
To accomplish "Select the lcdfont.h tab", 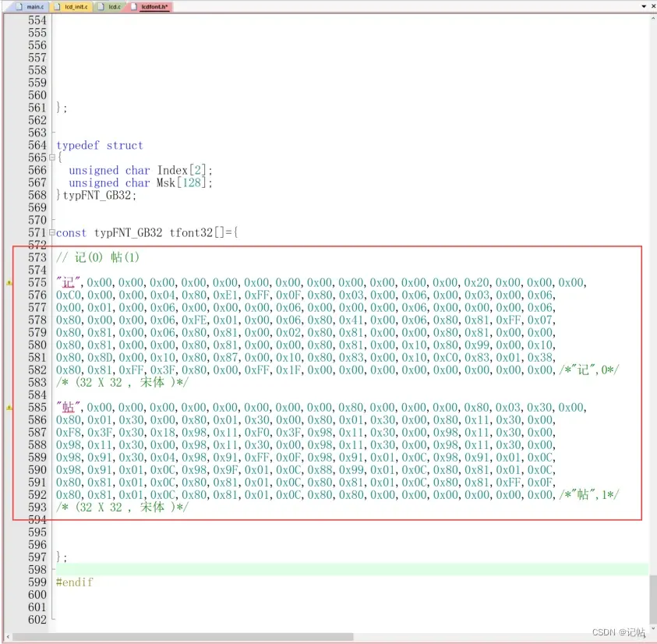I will pos(151,6).
